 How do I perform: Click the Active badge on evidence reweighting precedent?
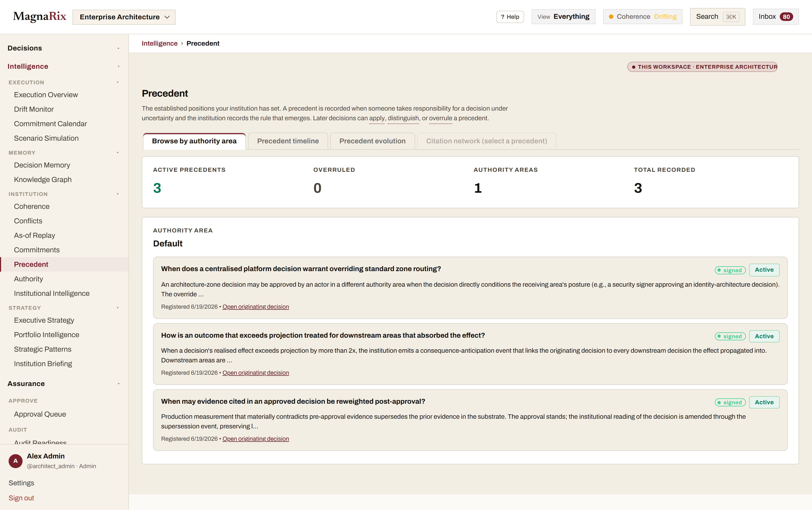pos(764,402)
